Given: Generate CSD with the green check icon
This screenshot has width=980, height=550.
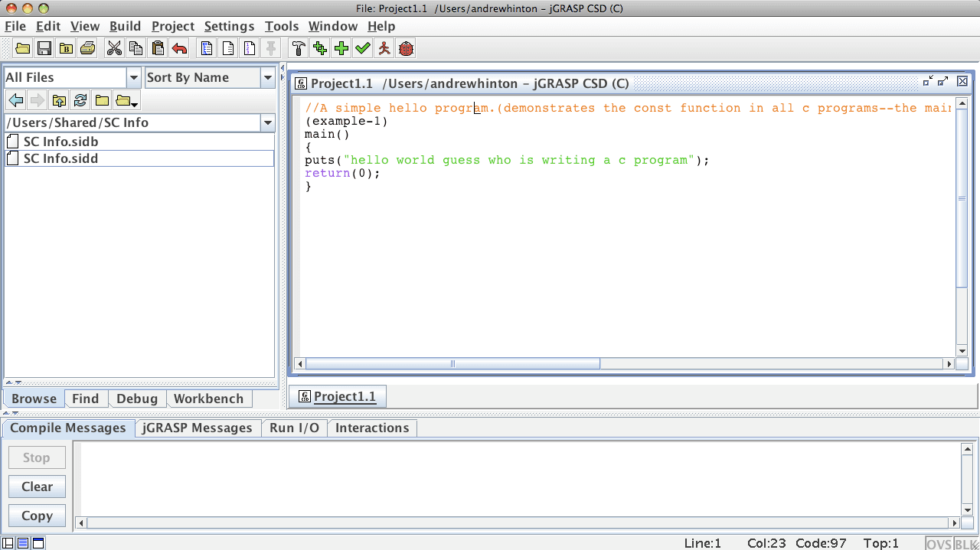Looking at the screenshot, I should pos(362,47).
